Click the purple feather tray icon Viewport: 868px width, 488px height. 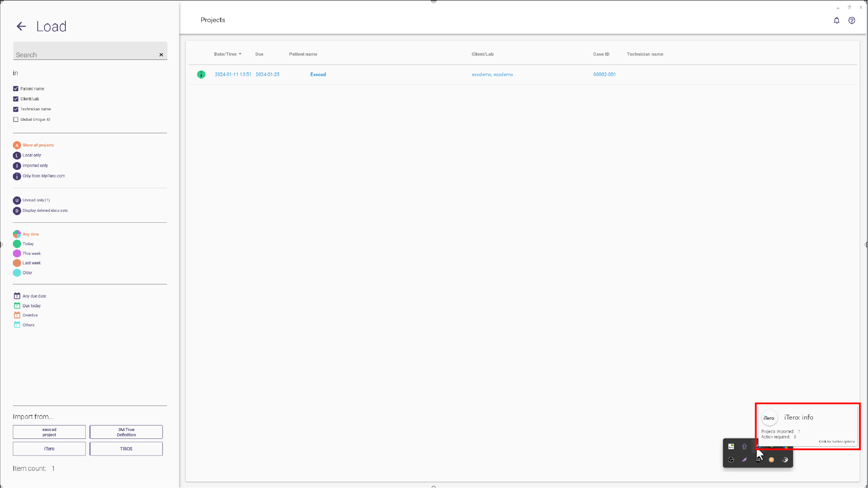(x=744, y=460)
